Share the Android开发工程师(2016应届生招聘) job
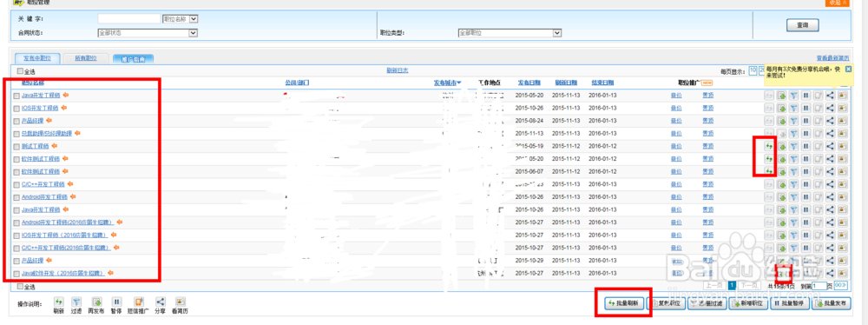868x325 pixels. point(830,222)
